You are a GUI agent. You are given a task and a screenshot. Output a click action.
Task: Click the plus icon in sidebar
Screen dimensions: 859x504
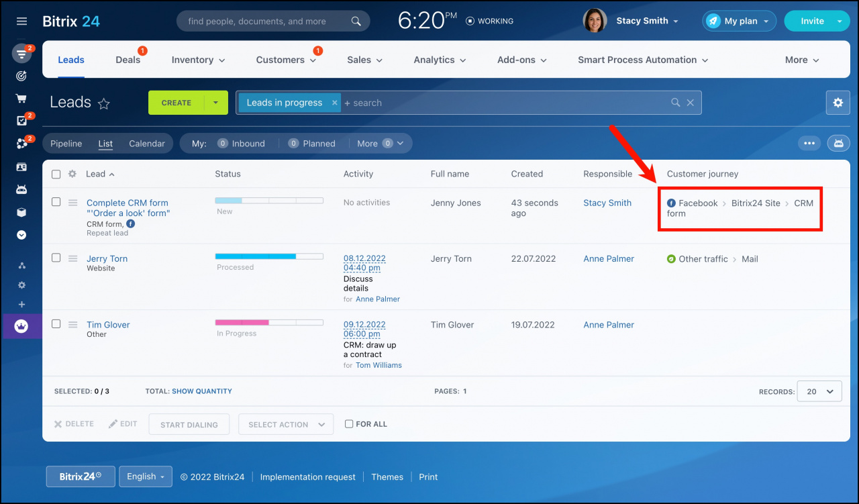[21, 305]
